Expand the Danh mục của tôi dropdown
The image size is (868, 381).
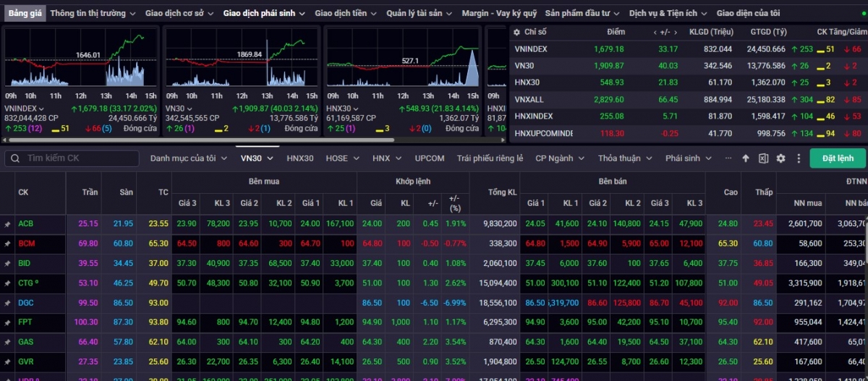(188, 158)
